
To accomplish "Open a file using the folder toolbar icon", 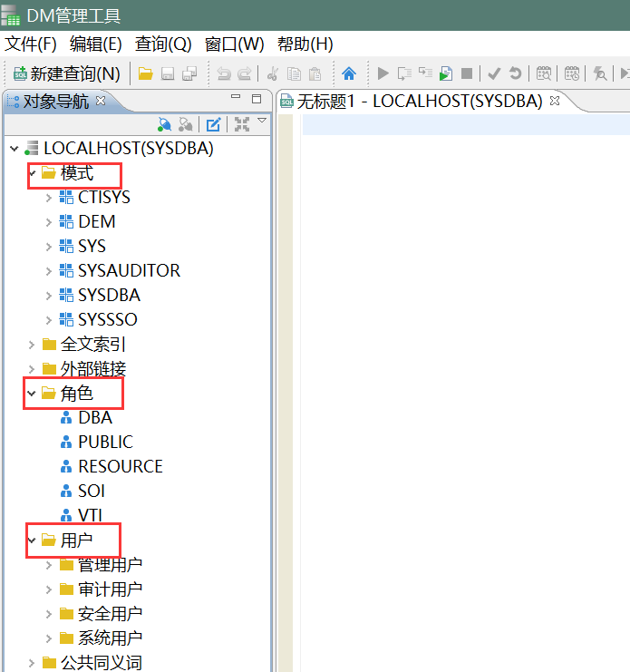I will (145, 73).
